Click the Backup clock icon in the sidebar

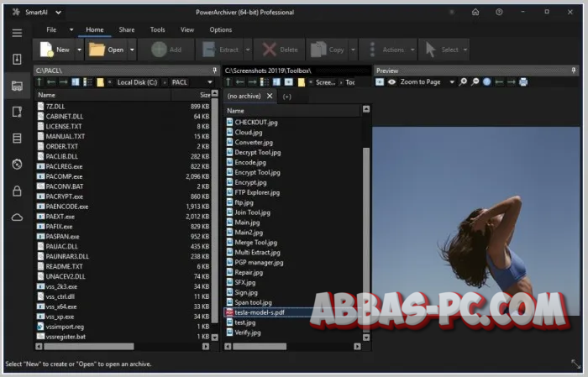click(x=17, y=165)
